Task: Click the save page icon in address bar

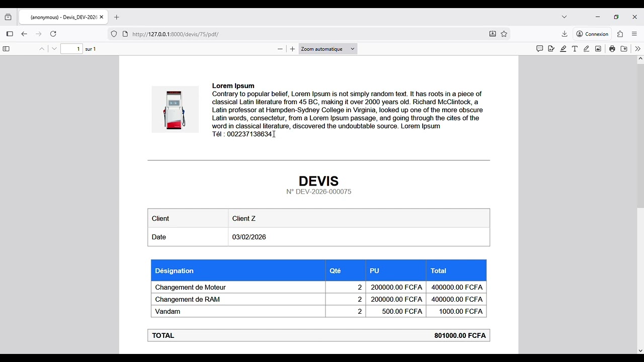Action: (x=493, y=34)
